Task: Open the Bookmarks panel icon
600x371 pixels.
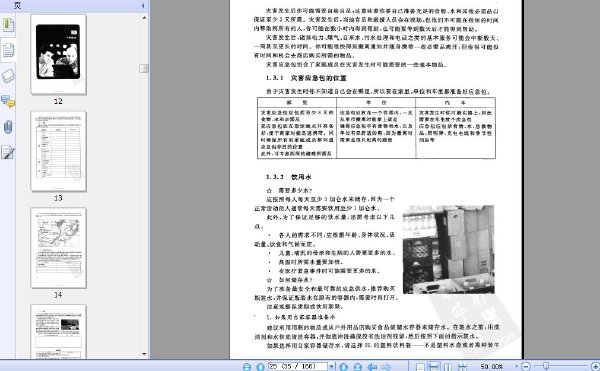Action: (8, 25)
